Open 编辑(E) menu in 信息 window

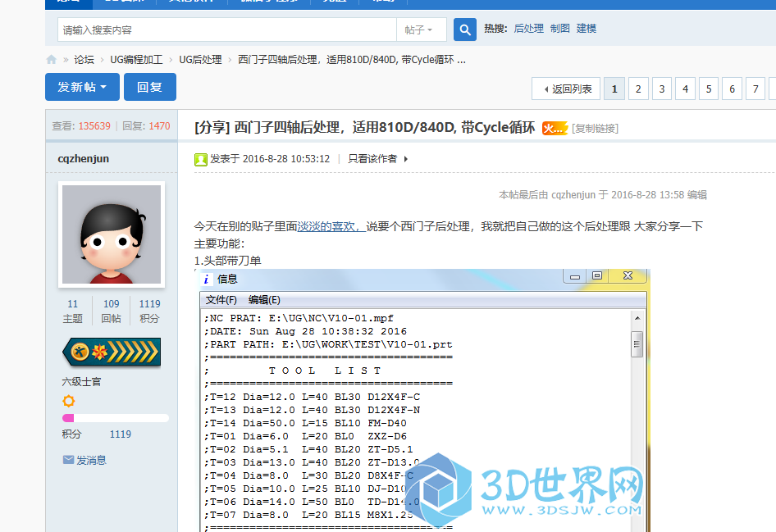click(264, 300)
